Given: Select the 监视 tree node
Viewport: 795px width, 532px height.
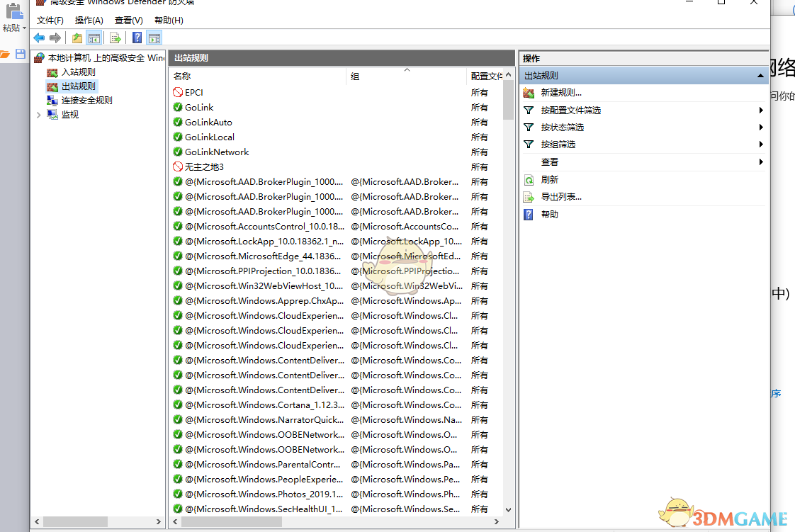Looking at the screenshot, I should coord(70,115).
